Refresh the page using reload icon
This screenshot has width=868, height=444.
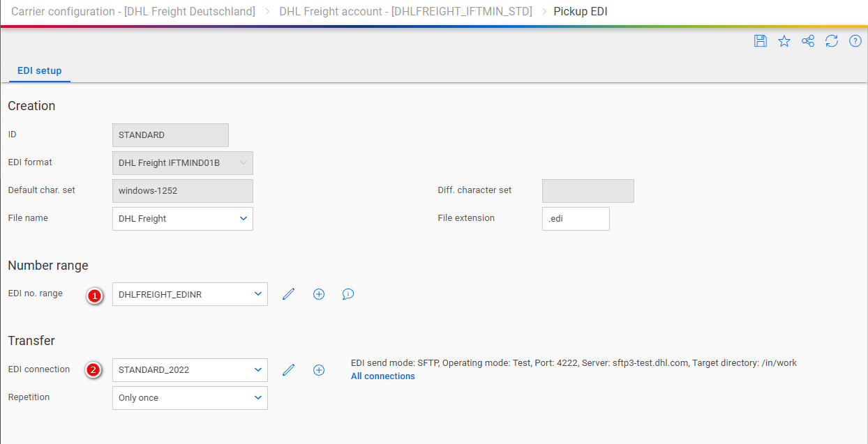pos(832,41)
